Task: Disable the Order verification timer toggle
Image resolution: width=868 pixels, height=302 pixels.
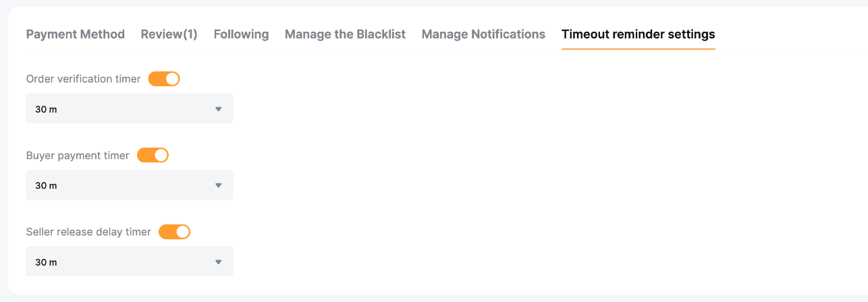Action: (164, 79)
